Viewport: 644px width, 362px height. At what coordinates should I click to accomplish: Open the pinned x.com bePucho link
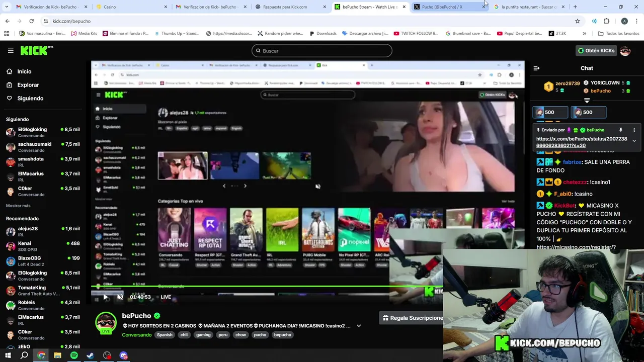(x=582, y=142)
